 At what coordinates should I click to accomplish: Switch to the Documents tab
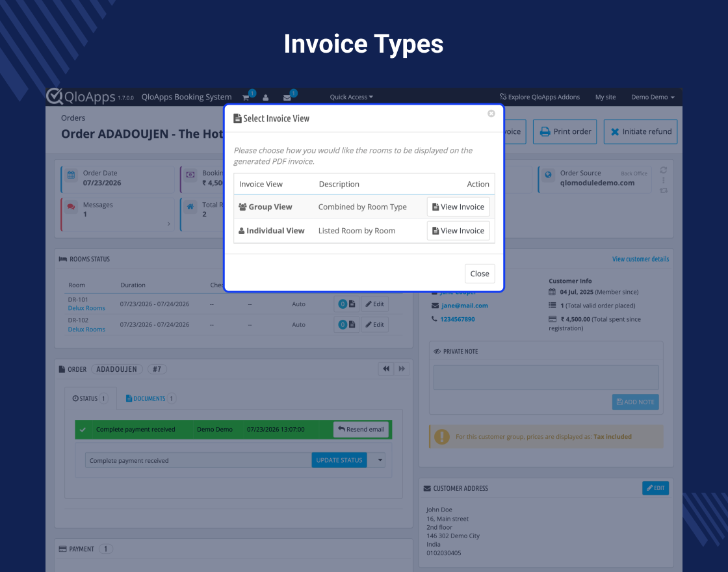point(151,398)
